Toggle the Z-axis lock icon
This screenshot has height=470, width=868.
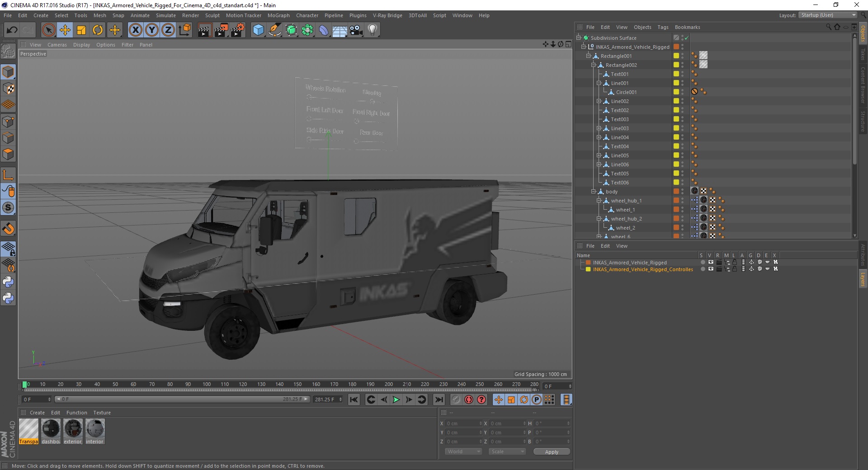(x=168, y=30)
